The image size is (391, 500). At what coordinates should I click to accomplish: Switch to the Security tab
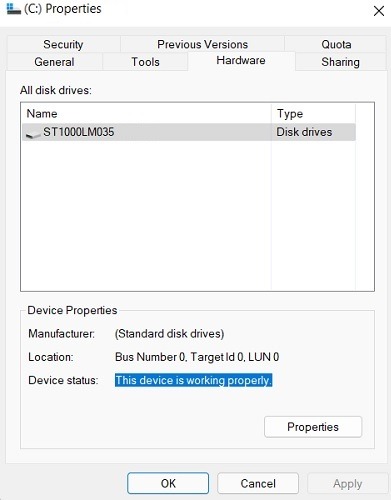pyautogui.click(x=63, y=44)
